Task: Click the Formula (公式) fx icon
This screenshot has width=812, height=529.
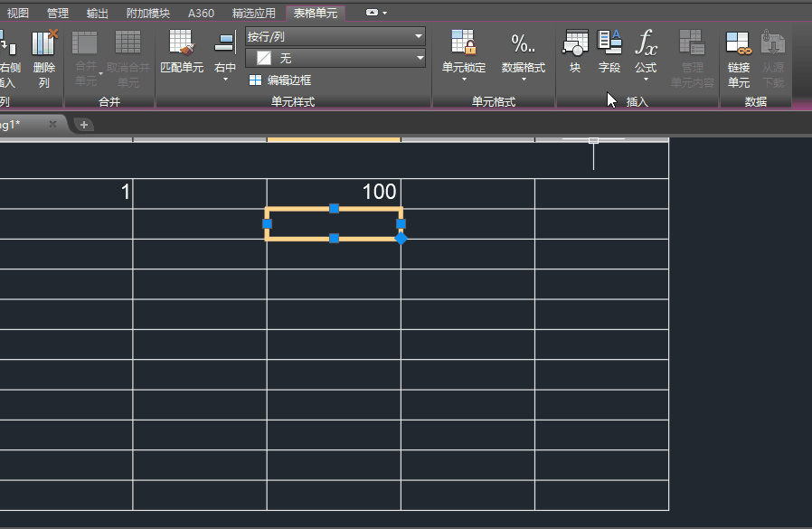Action: pyautogui.click(x=646, y=45)
